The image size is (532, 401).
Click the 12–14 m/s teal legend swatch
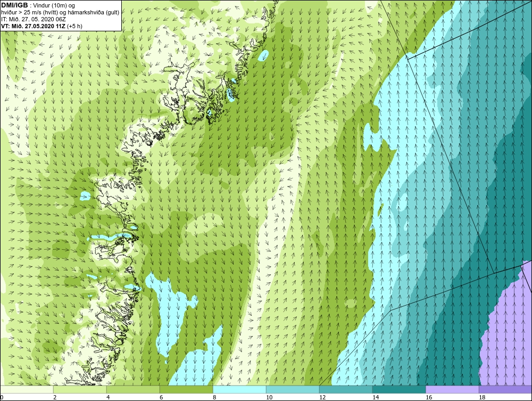coord(346,389)
